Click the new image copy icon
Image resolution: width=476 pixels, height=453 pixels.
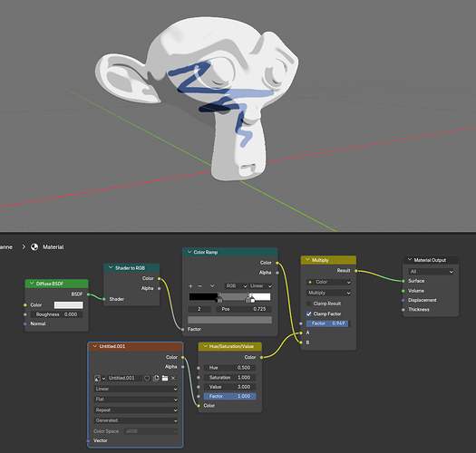coord(156,378)
